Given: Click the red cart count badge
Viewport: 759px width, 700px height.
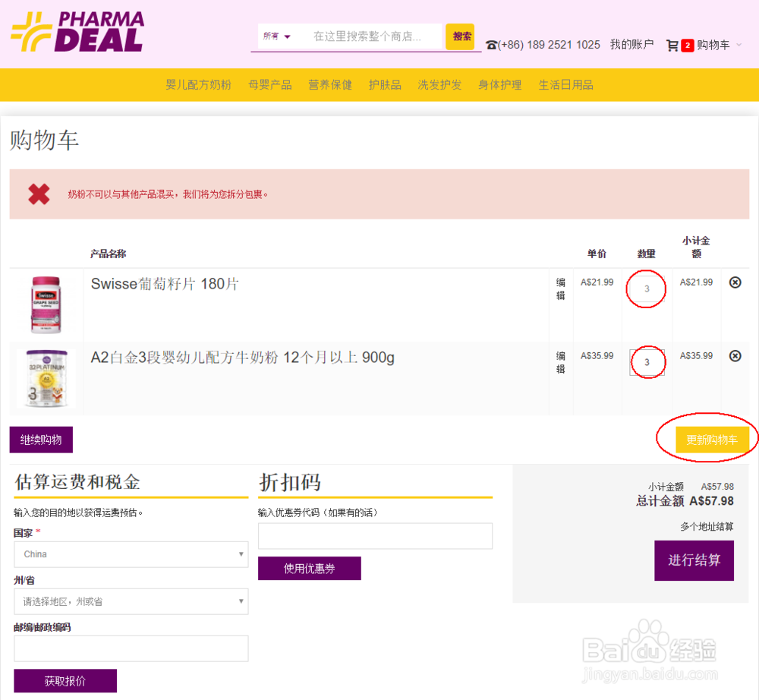Looking at the screenshot, I should pyautogui.click(x=688, y=45).
